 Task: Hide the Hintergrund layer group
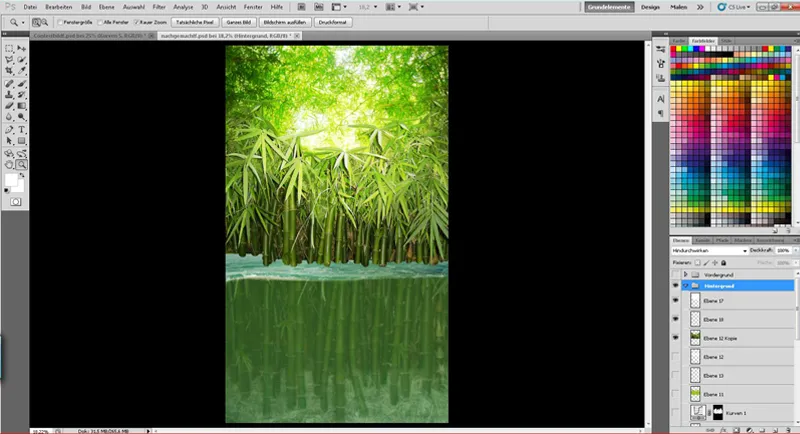tap(676, 286)
